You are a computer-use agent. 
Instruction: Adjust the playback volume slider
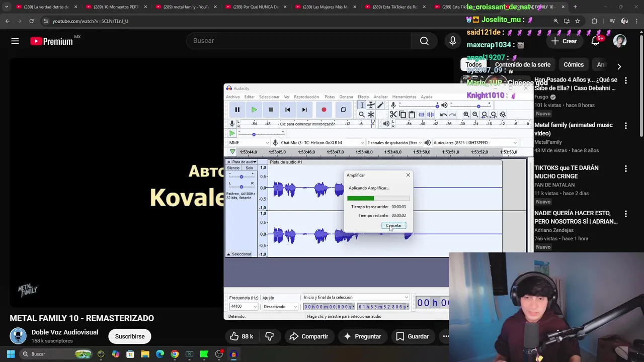pyautogui.click(x=470, y=105)
